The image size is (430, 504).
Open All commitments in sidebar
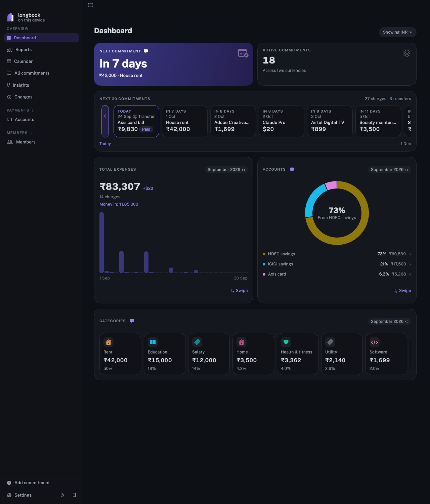pos(42,73)
